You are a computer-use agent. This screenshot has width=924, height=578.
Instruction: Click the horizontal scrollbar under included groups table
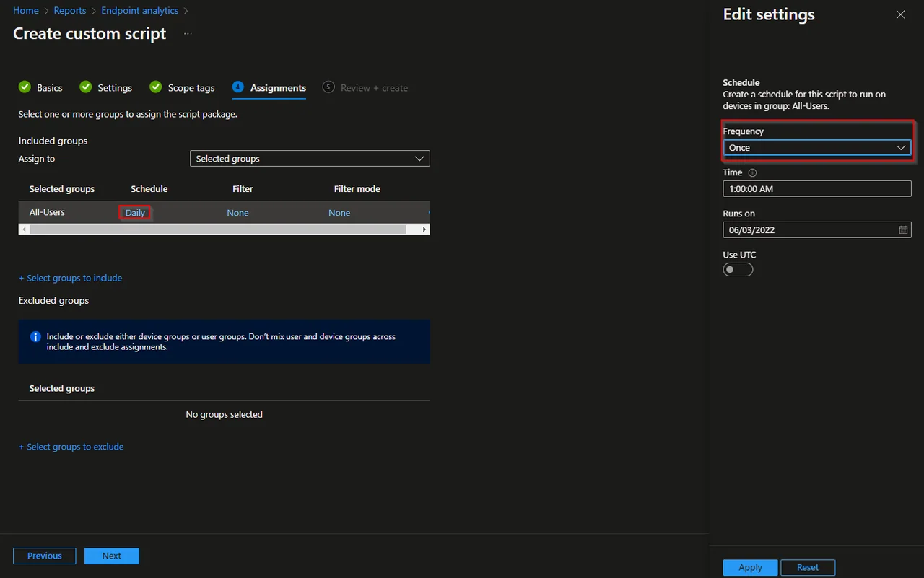218,229
